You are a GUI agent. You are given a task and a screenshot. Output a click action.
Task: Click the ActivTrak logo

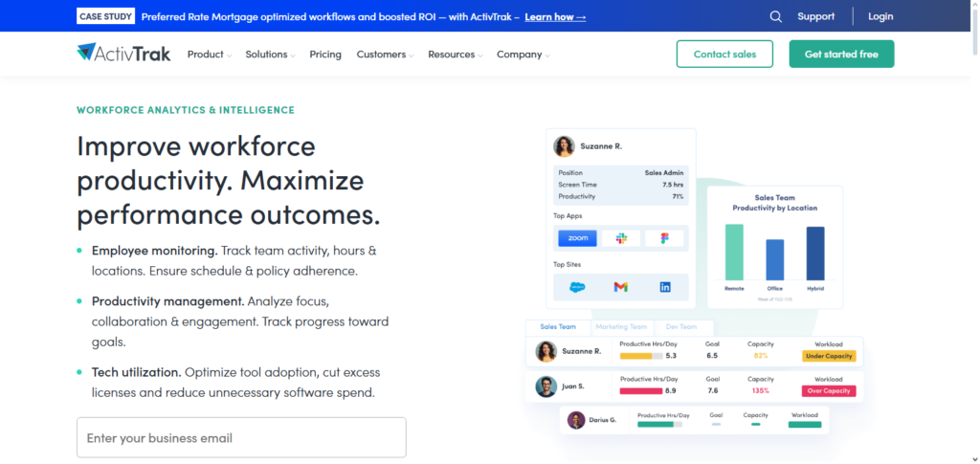click(x=123, y=54)
